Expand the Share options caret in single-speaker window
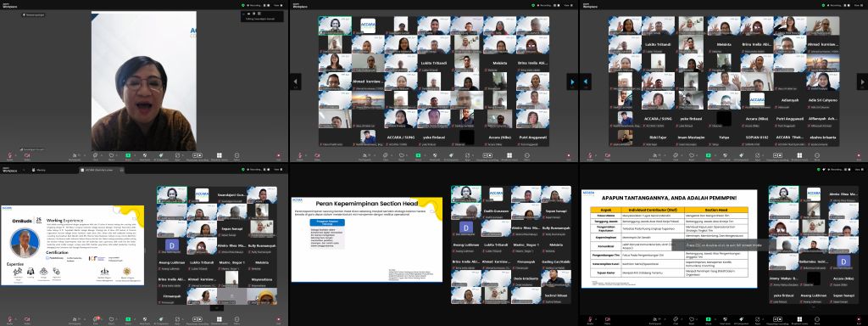This screenshot has width=868, height=326. pyautogui.click(x=135, y=155)
